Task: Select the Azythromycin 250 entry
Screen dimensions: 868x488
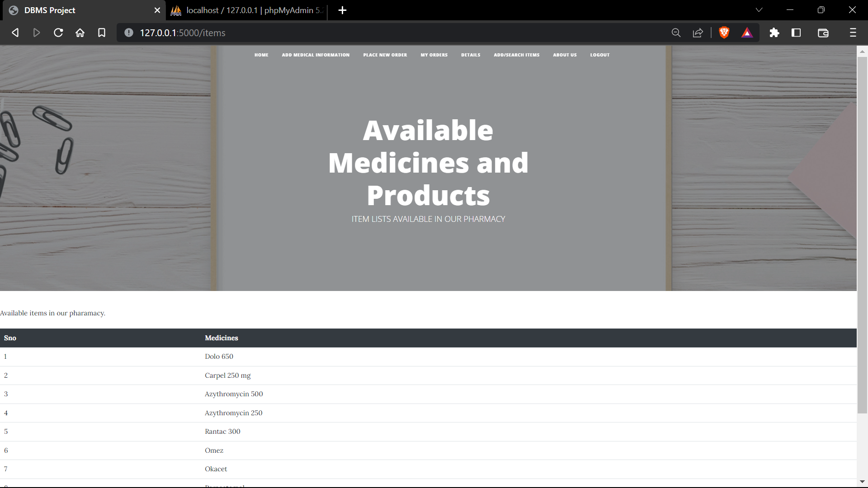Action: tap(233, 413)
